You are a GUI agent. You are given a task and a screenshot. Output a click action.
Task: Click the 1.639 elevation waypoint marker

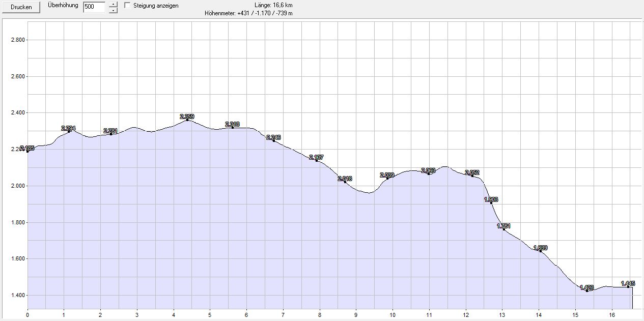pyautogui.click(x=540, y=251)
